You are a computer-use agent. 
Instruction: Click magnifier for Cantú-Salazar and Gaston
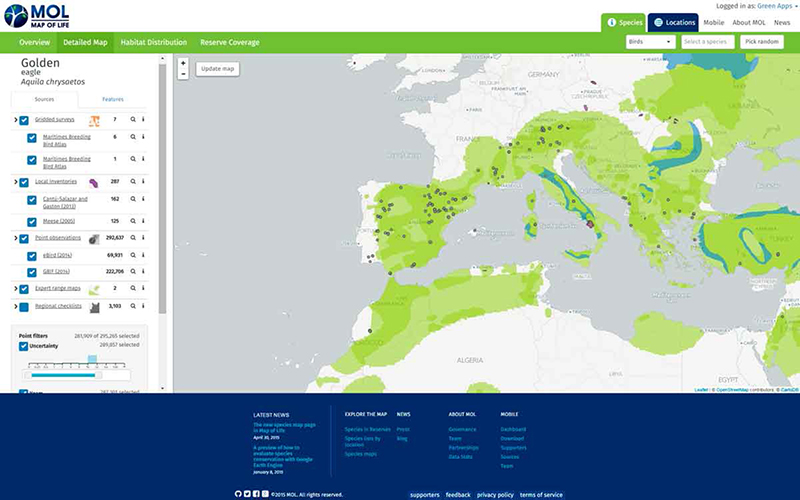(x=133, y=199)
